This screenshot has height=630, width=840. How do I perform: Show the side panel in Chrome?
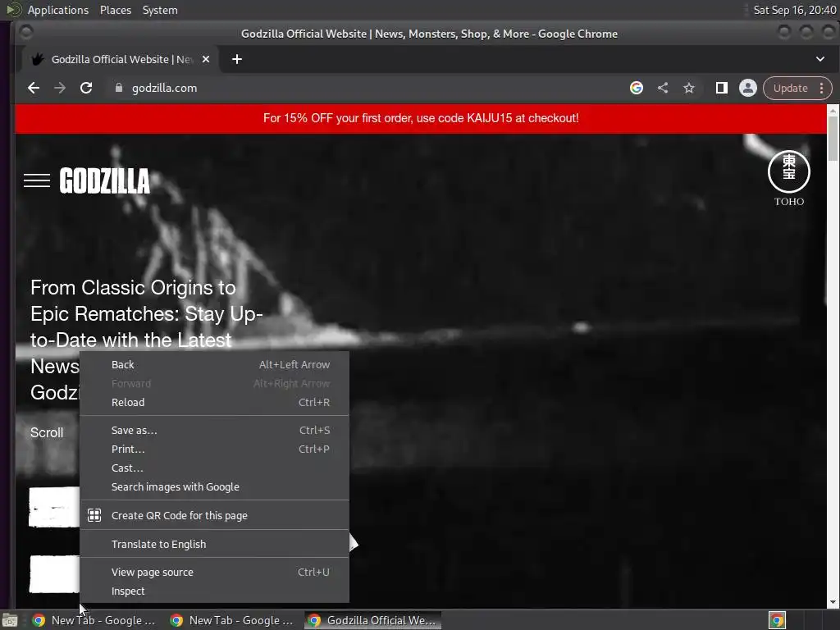[722, 88]
